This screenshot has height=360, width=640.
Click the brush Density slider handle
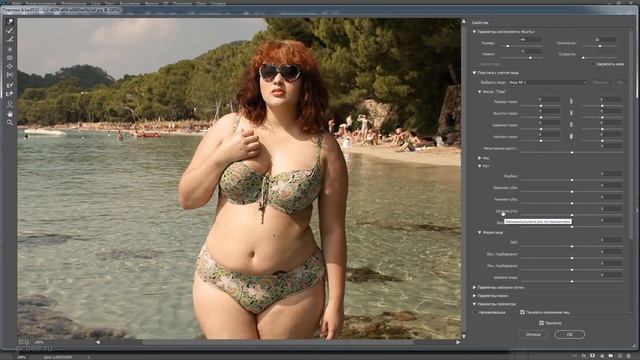(600, 46)
